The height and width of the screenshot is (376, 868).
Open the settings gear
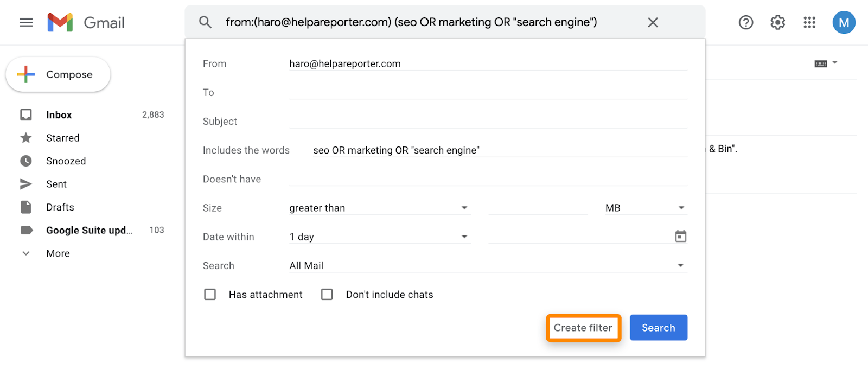tap(777, 22)
